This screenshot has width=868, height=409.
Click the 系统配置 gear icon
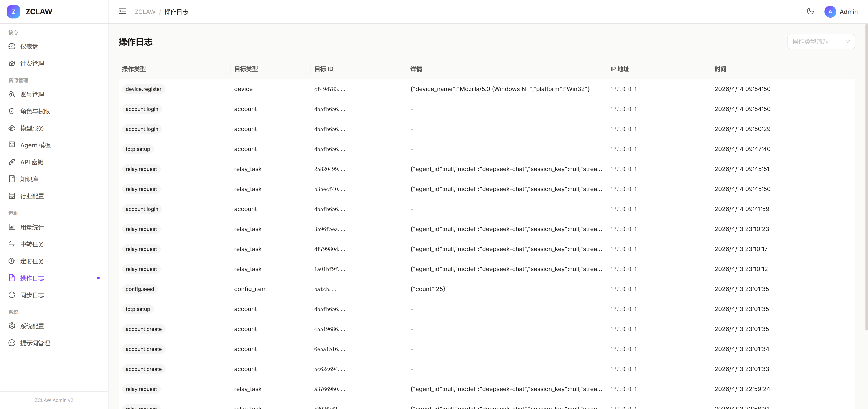(x=12, y=326)
